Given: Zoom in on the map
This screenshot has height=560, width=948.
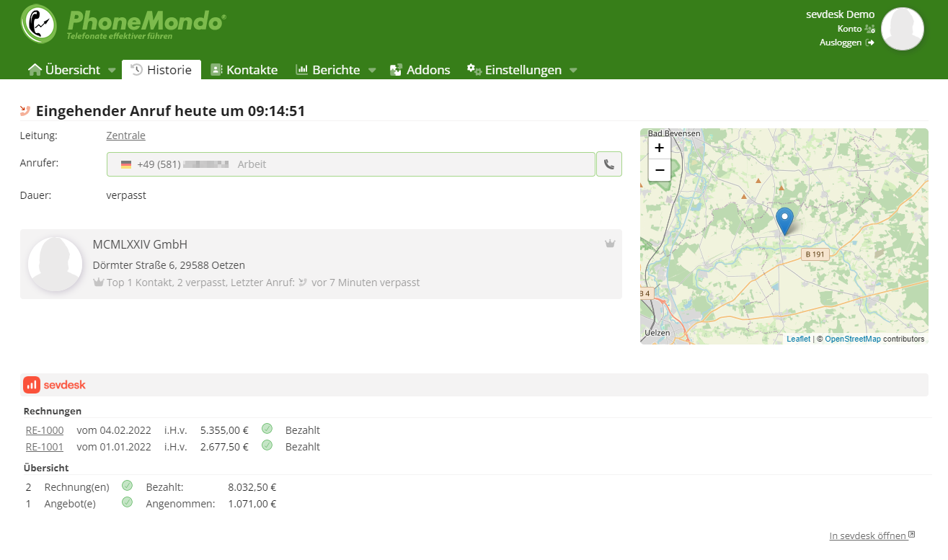Looking at the screenshot, I should click(659, 148).
